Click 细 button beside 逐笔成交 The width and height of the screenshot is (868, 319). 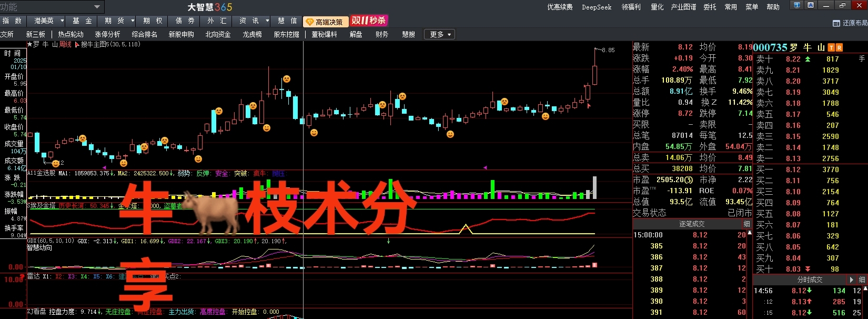pos(747,224)
